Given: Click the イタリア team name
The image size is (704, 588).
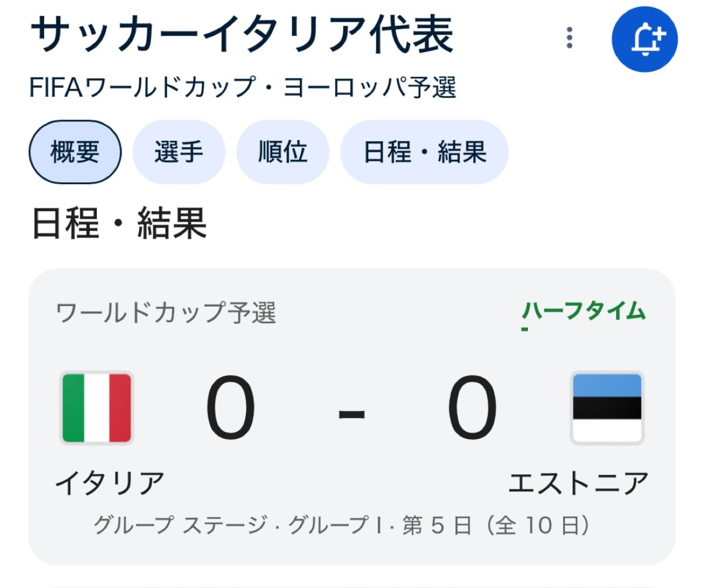Looking at the screenshot, I should 110,483.
